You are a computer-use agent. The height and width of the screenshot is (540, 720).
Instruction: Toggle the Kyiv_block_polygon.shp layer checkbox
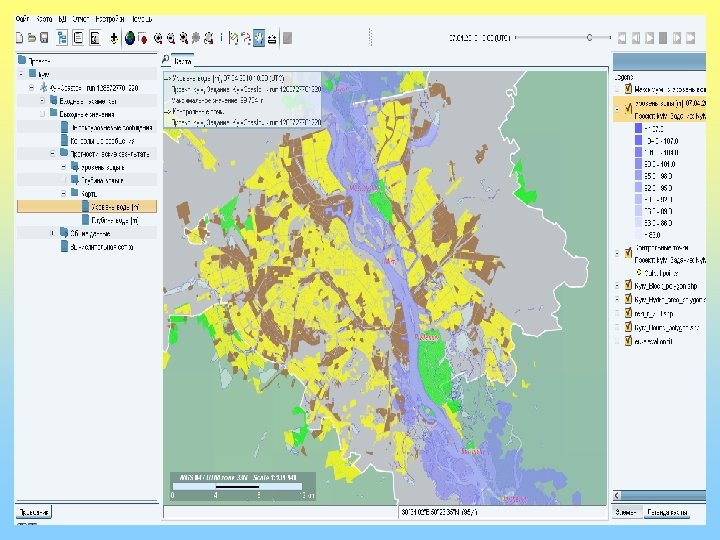click(628, 284)
